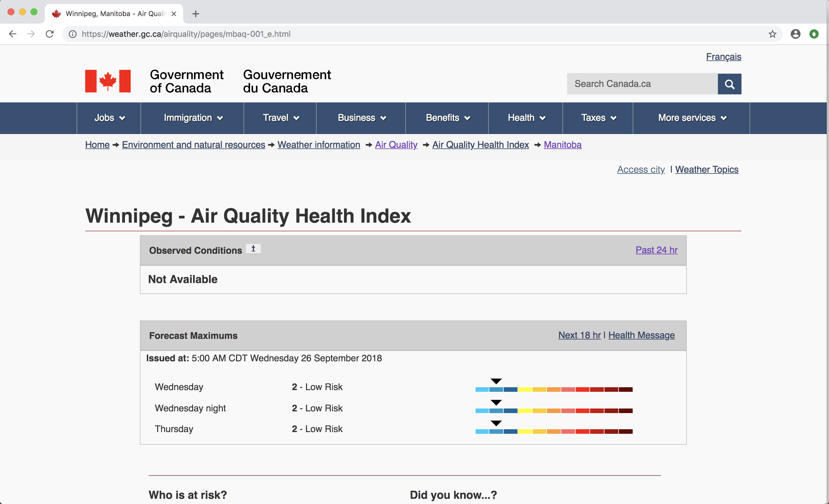Click Wednesday's AQHI color scale bar
Image resolution: width=829 pixels, height=504 pixels.
[x=554, y=389]
